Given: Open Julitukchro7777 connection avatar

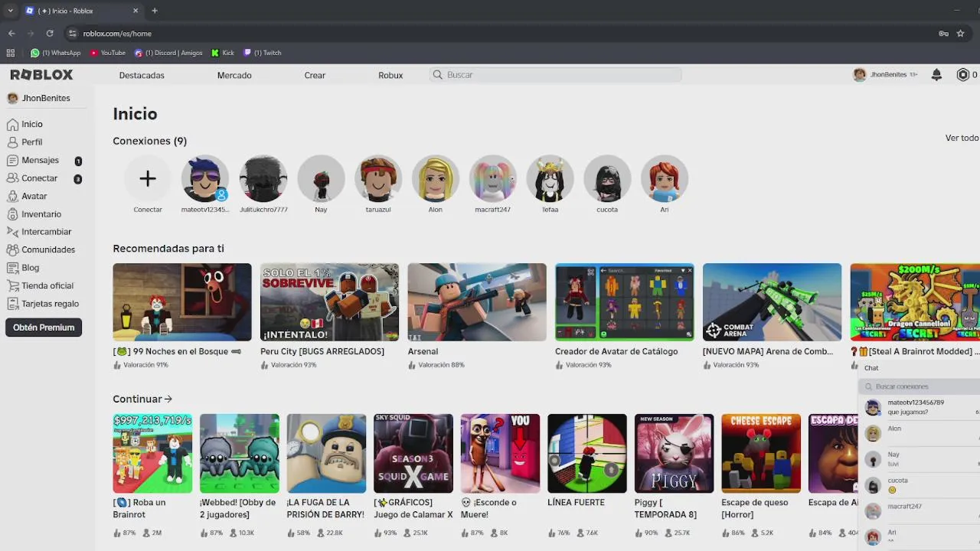Looking at the screenshot, I should (263, 178).
